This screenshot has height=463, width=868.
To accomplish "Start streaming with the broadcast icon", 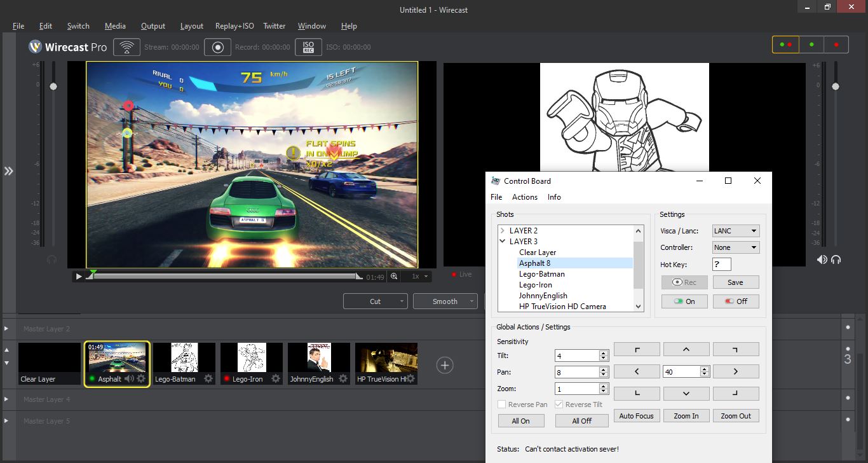I will click(127, 47).
